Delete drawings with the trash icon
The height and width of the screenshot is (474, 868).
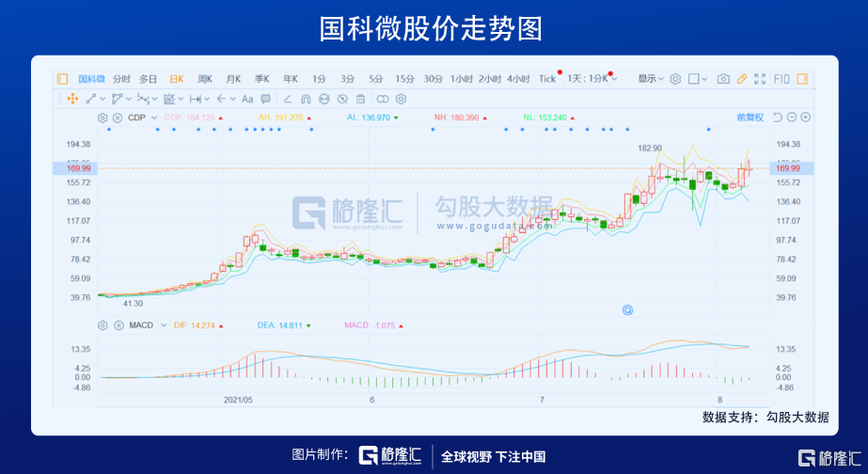(360, 99)
